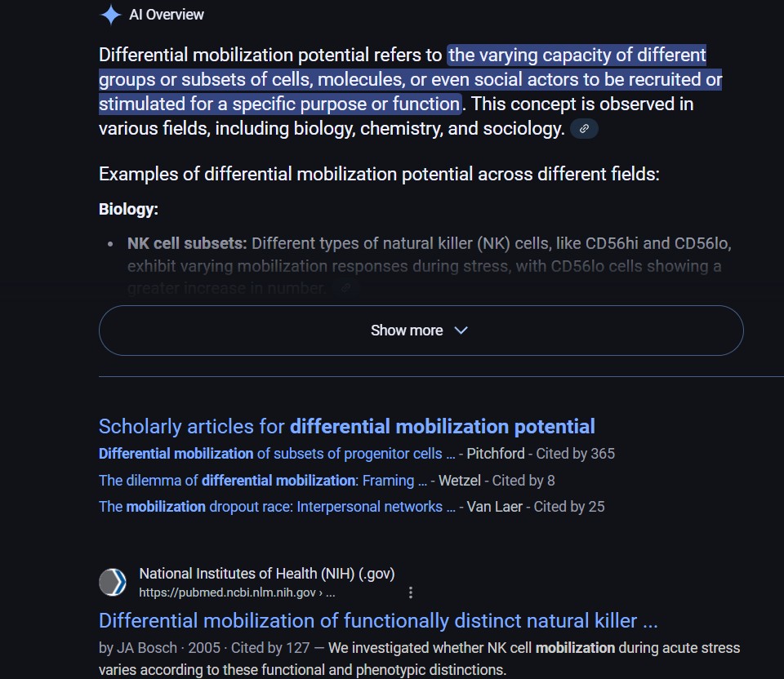
Task: Open Differential mobilization of natural killer result
Action: (x=378, y=620)
